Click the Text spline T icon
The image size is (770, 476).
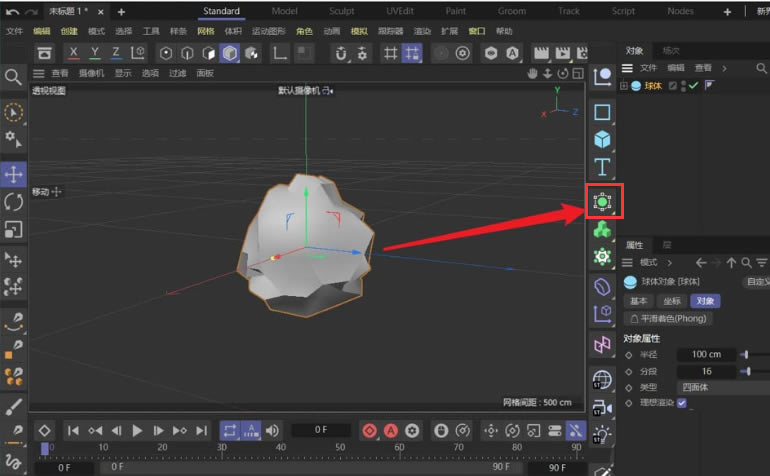pyautogui.click(x=602, y=167)
